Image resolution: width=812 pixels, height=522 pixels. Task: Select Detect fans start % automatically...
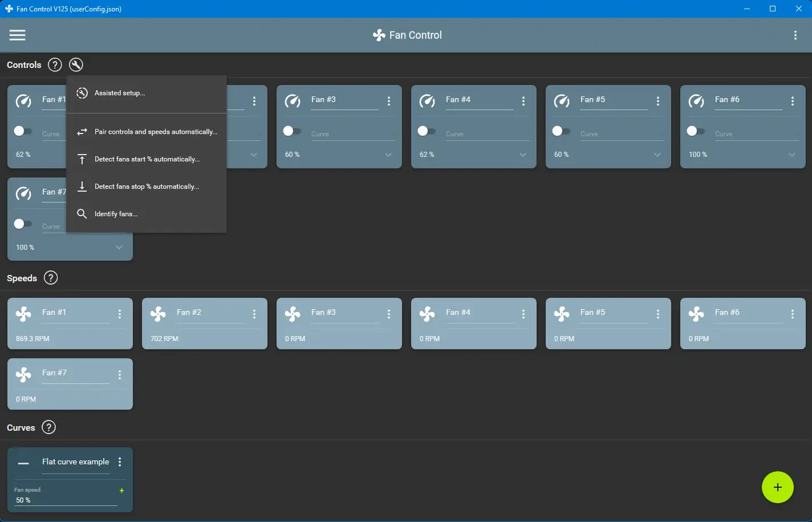click(x=147, y=159)
